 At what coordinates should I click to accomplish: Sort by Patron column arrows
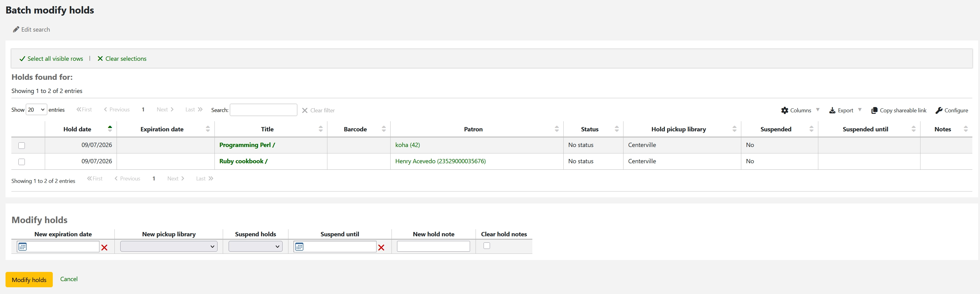click(557, 129)
